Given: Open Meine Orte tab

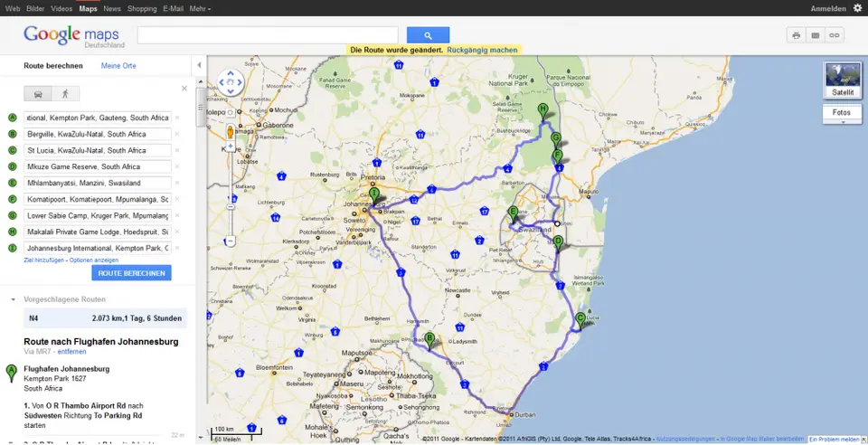Looking at the screenshot, I should [118, 66].
